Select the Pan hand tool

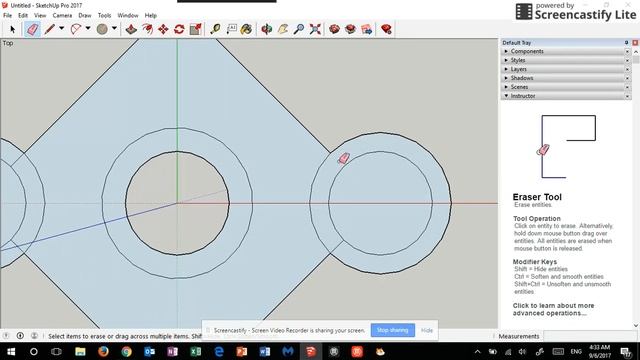pos(283,29)
